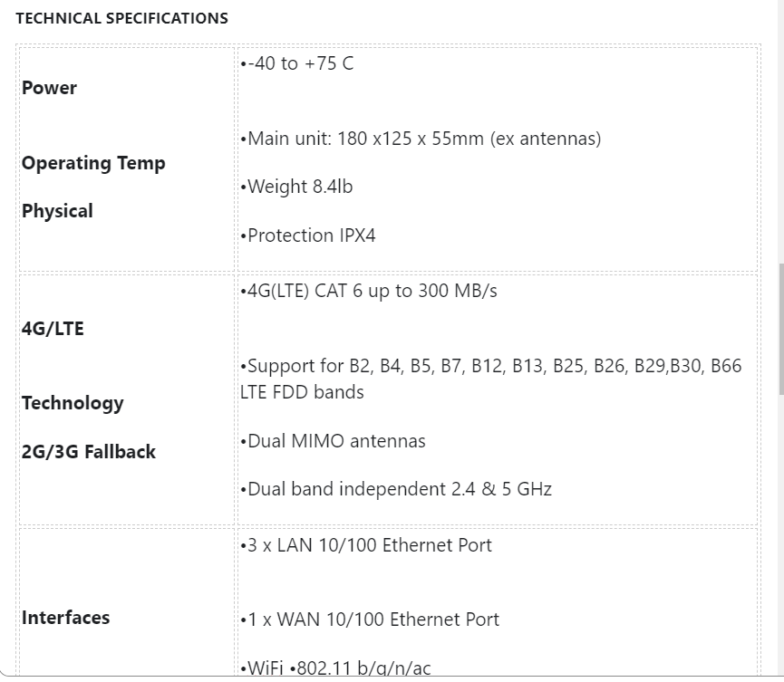This screenshot has width=784, height=682.
Task: Click the 1 x WAN Ethernet Port entry
Action: tap(370, 620)
